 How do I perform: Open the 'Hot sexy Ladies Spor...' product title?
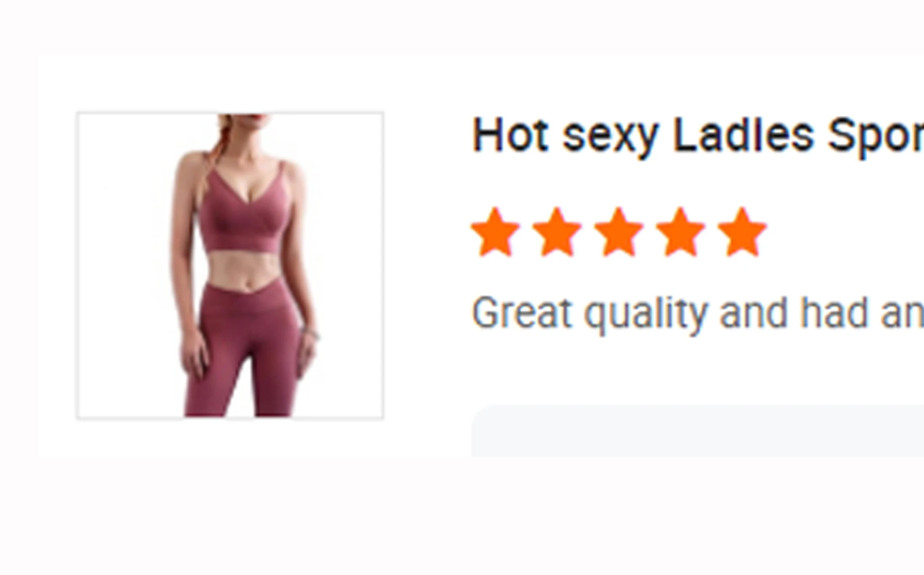coord(698,136)
